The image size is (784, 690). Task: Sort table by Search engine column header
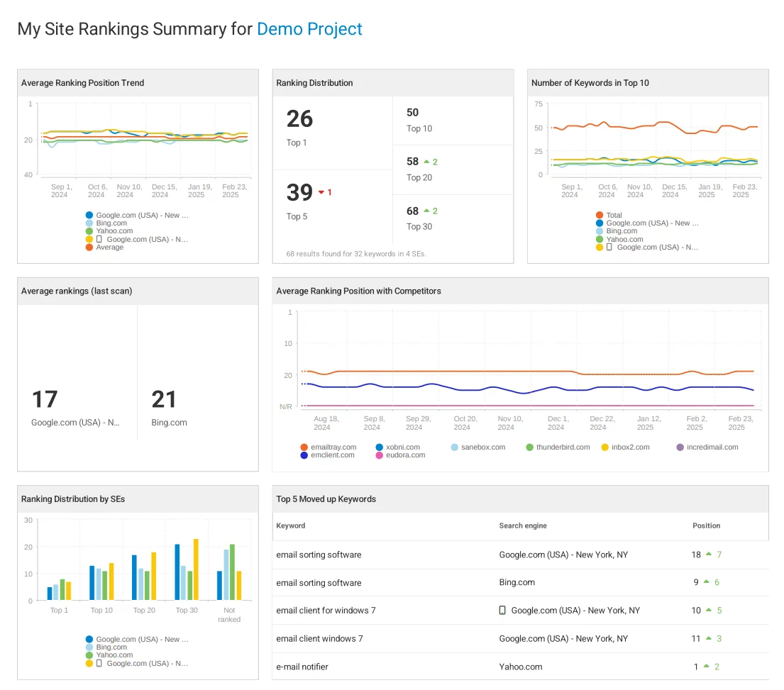(x=523, y=525)
